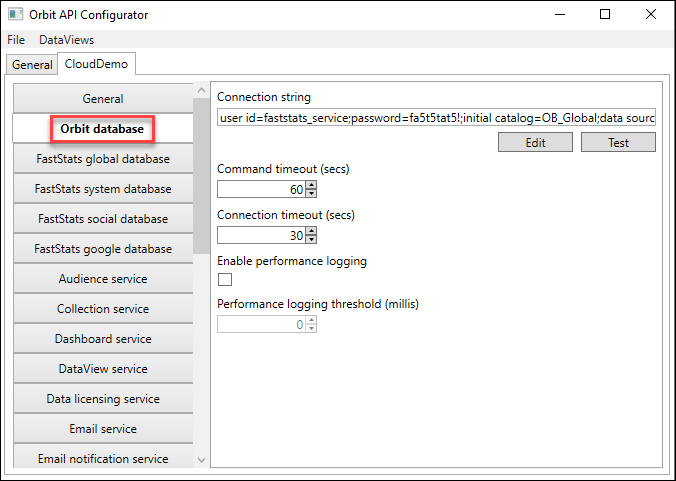Go to Collection service settings
Screen dimensions: 676x481
tap(103, 309)
